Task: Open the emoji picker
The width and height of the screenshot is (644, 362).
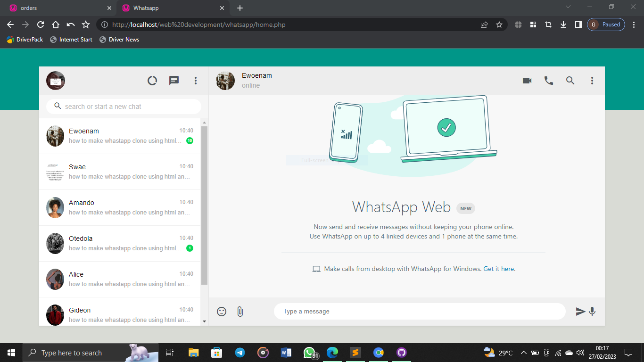Action: [x=222, y=311]
